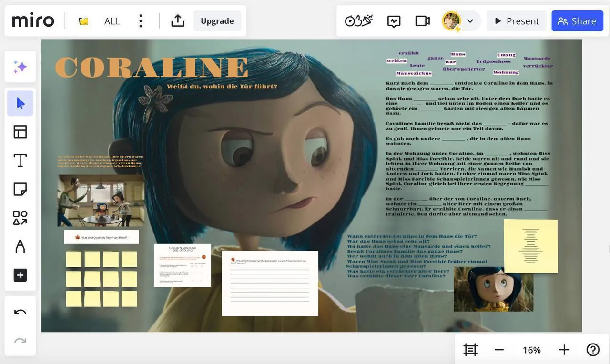The image size is (610, 364).
Task: Open board options three-dot menu
Action: (140, 21)
